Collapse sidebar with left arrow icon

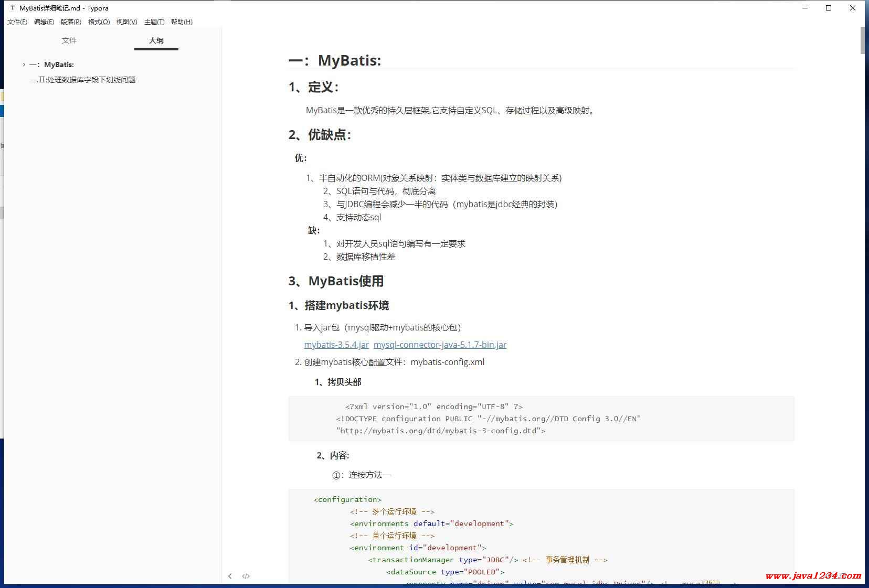pos(230,576)
